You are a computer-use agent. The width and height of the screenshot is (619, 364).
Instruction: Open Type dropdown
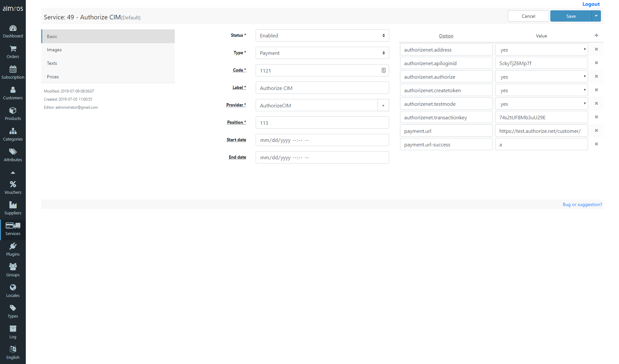(x=322, y=53)
